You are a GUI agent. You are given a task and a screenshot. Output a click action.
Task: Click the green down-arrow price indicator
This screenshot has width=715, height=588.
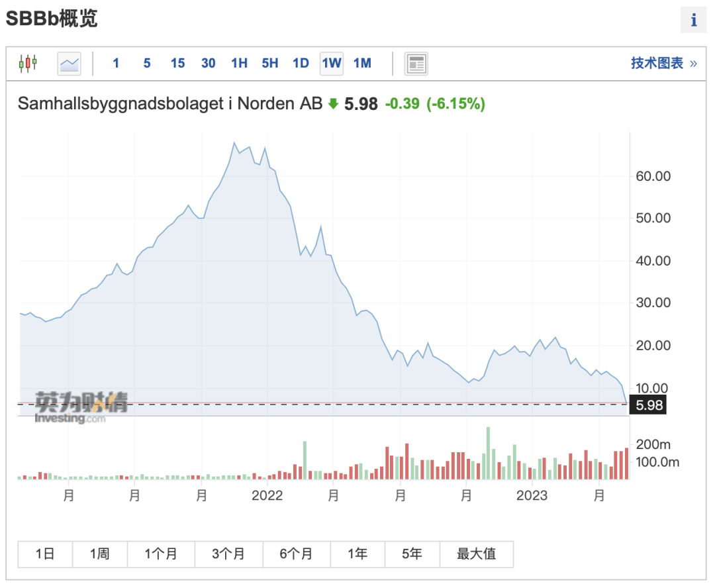[333, 104]
